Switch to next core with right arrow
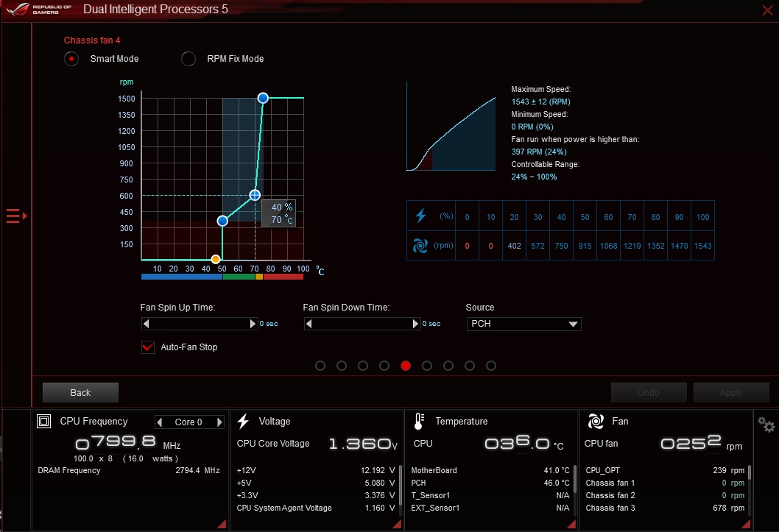 click(219, 422)
